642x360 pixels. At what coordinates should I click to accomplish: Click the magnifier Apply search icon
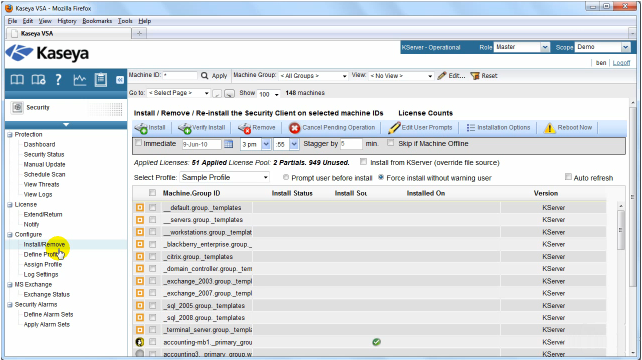point(204,76)
